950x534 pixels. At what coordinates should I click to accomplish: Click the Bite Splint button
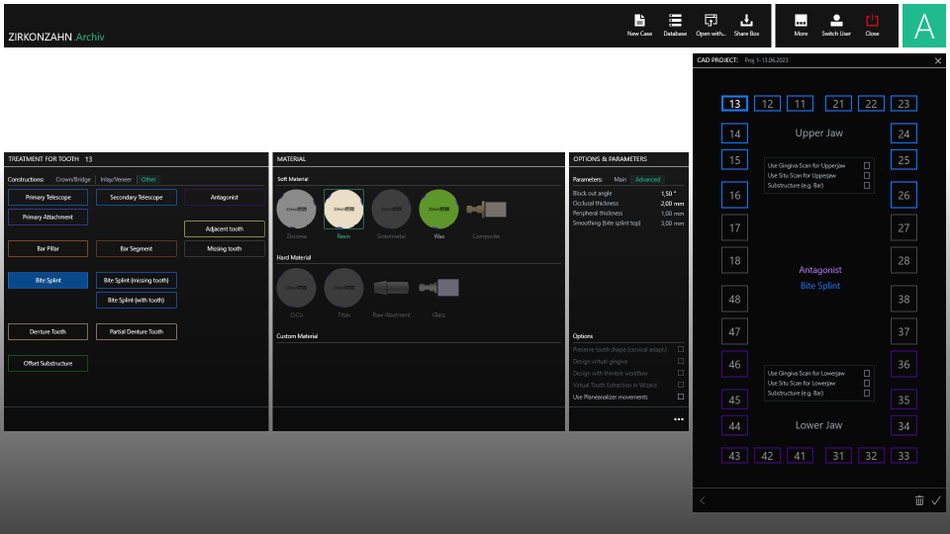coord(48,280)
